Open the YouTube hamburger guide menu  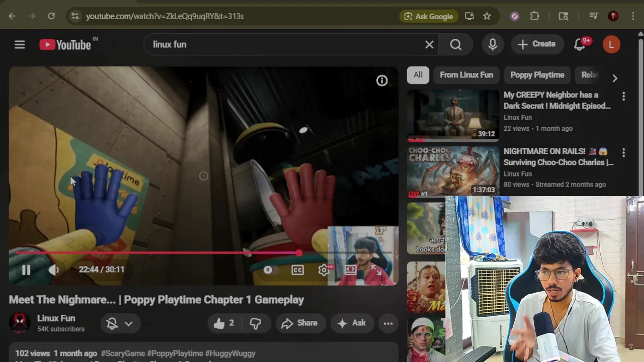tap(20, 45)
